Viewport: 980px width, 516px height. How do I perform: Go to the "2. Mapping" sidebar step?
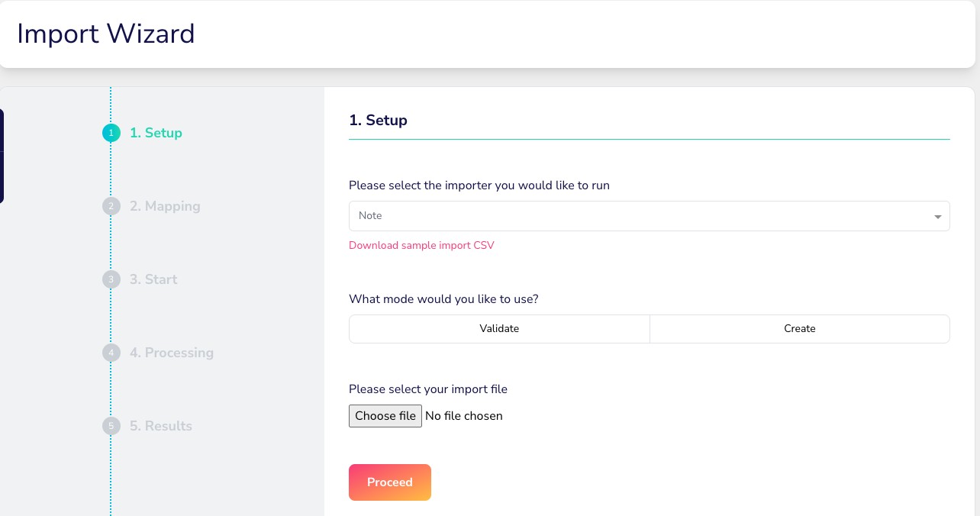tap(165, 206)
